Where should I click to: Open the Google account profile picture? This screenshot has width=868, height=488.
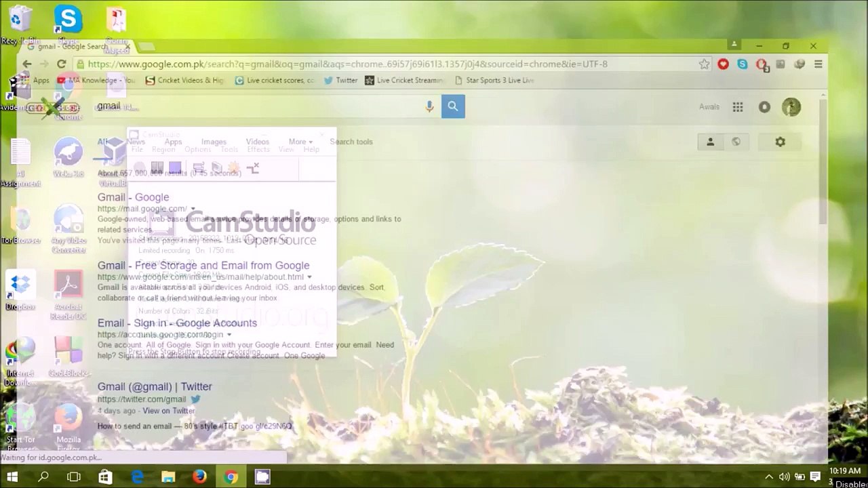point(791,107)
